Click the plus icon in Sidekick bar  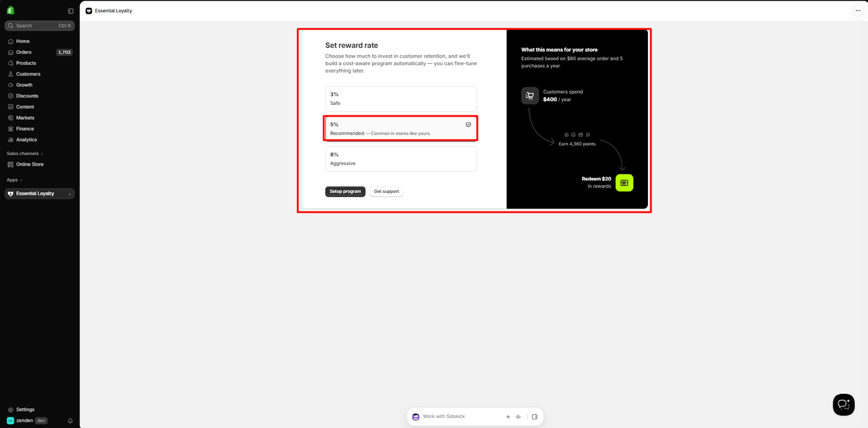click(x=508, y=417)
